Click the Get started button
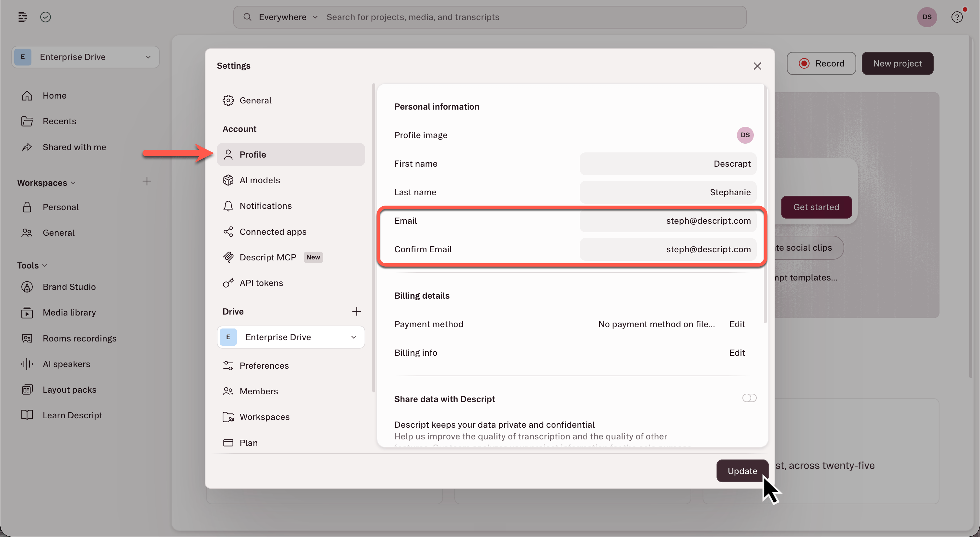 click(816, 207)
